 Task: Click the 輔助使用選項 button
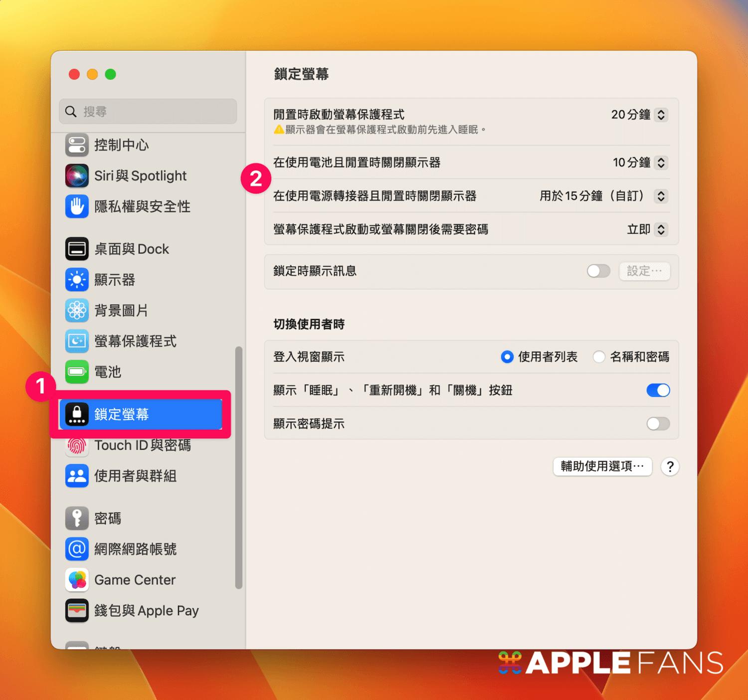[x=602, y=467]
